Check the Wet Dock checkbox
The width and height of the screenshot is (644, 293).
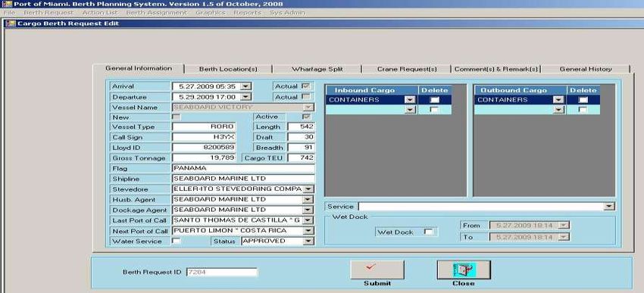click(428, 232)
